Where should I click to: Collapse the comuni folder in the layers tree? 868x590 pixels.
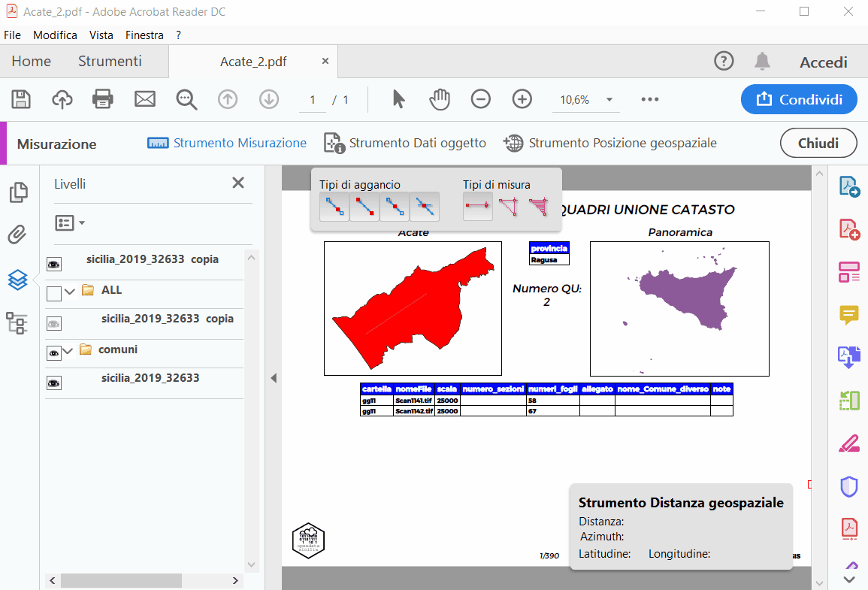pos(68,352)
